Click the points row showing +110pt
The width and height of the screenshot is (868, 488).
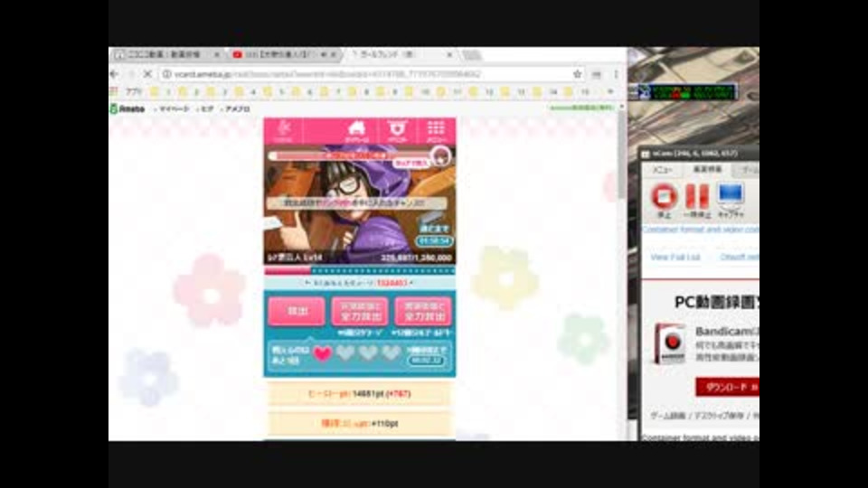pyautogui.click(x=360, y=423)
